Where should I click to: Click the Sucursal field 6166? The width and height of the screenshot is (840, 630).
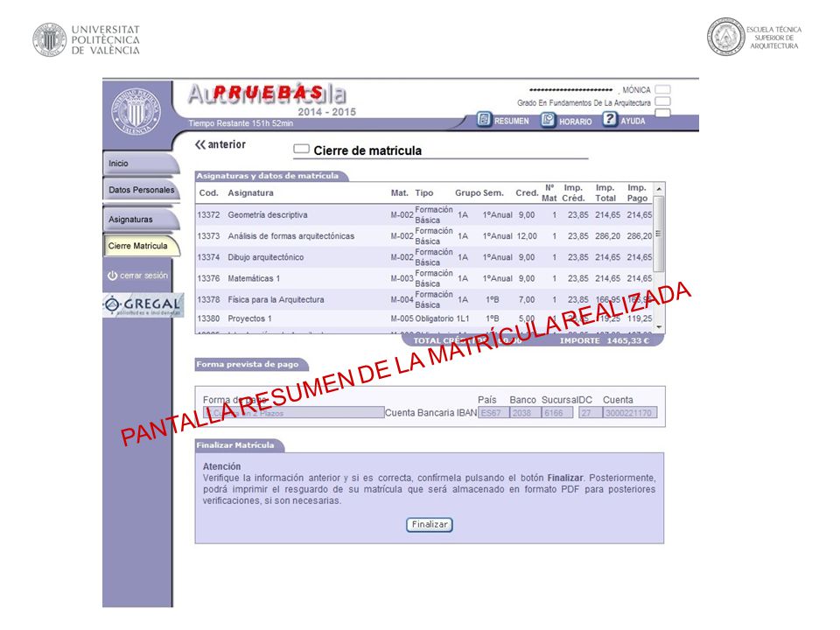click(x=557, y=412)
